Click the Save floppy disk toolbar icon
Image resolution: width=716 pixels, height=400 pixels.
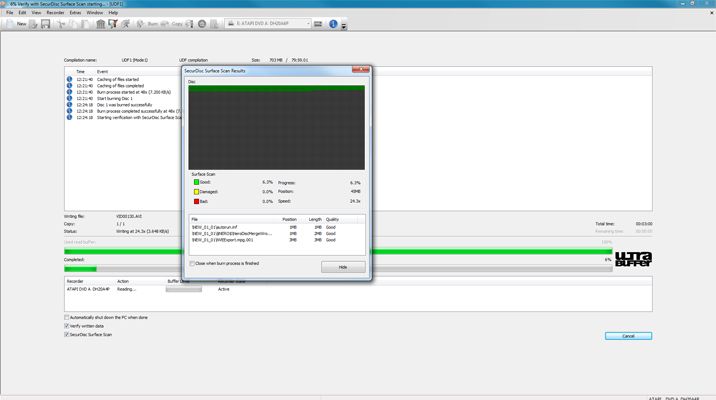45,24
